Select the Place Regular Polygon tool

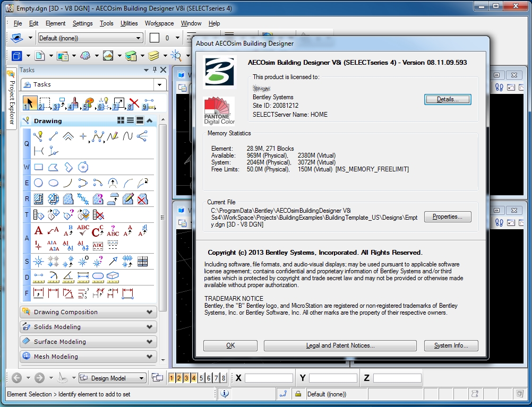(83, 167)
